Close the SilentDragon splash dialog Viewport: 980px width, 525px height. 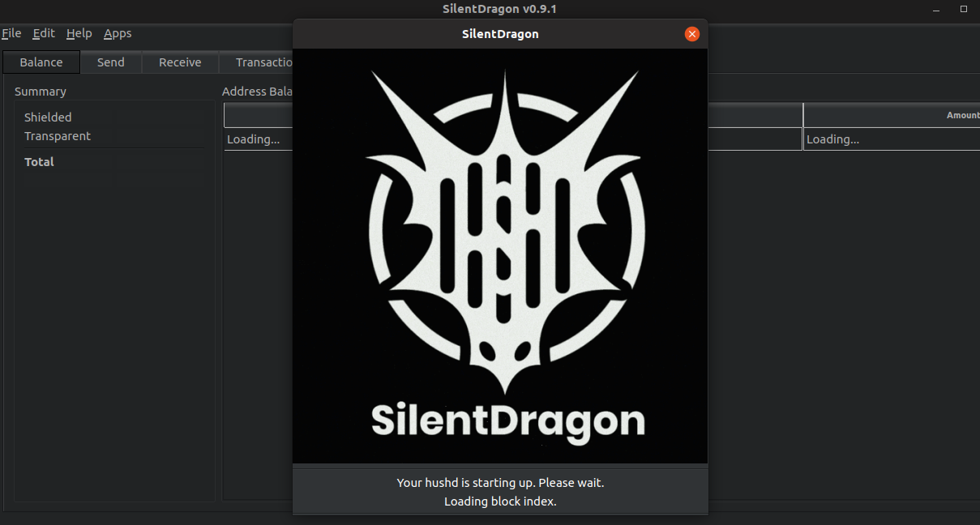click(691, 34)
